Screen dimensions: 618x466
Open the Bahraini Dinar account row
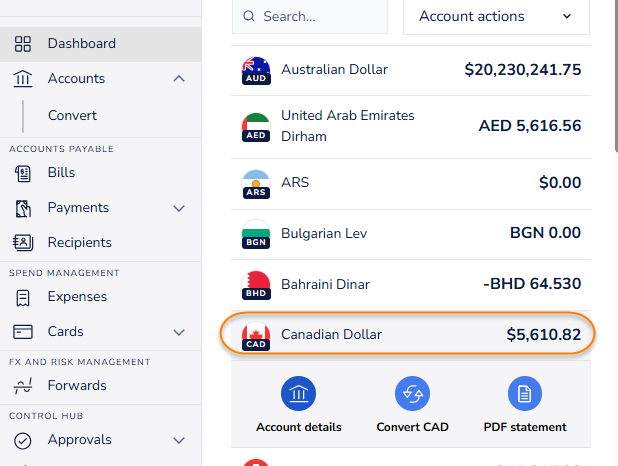[410, 284]
